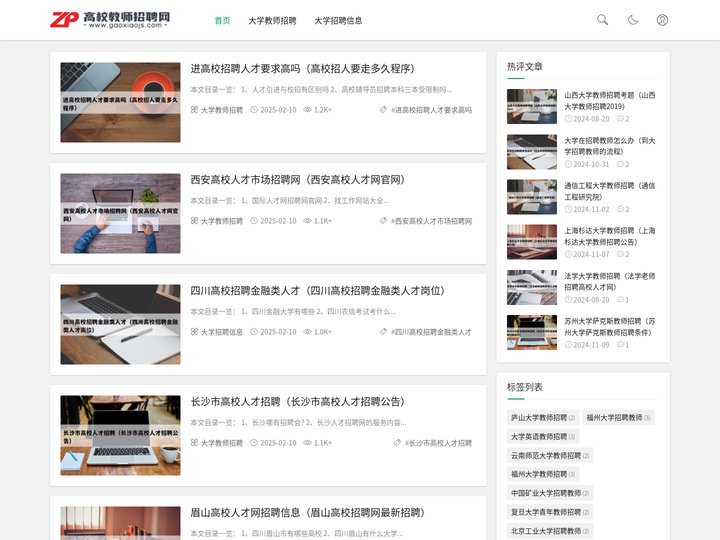Click thumbnail of 长沙市高校人才招聘 article

click(120, 435)
